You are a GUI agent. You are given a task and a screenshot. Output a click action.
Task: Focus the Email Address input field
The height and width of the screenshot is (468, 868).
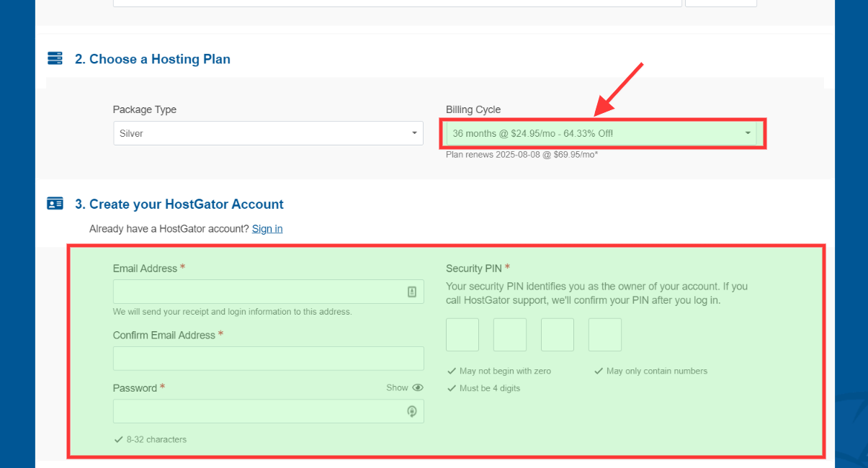[258, 292]
